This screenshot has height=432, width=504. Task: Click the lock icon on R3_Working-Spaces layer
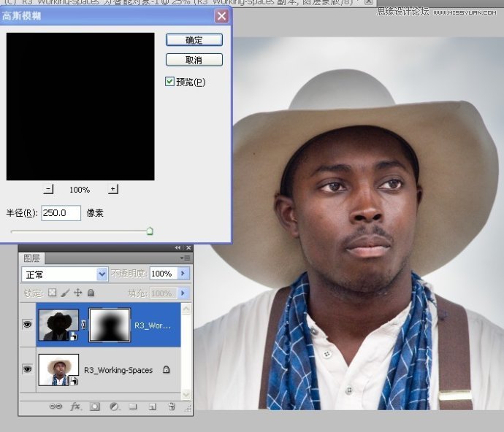(x=167, y=369)
